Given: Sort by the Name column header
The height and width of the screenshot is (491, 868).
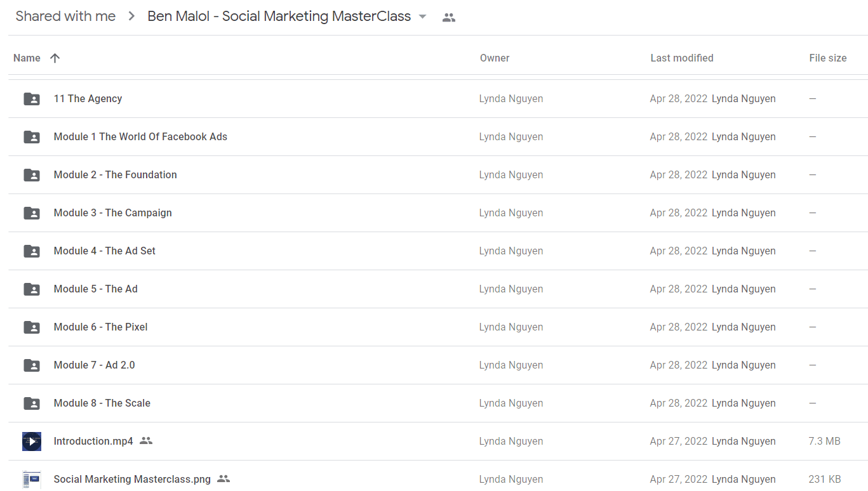Looking at the screenshot, I should [x=27, y=58].
